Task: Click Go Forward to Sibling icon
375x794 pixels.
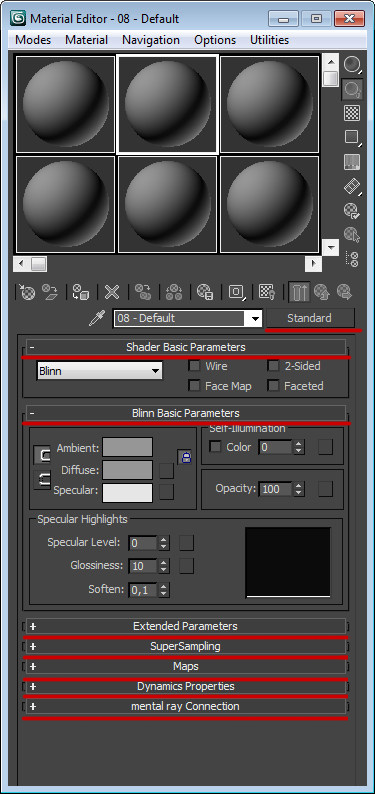Action: pos(344,292)
